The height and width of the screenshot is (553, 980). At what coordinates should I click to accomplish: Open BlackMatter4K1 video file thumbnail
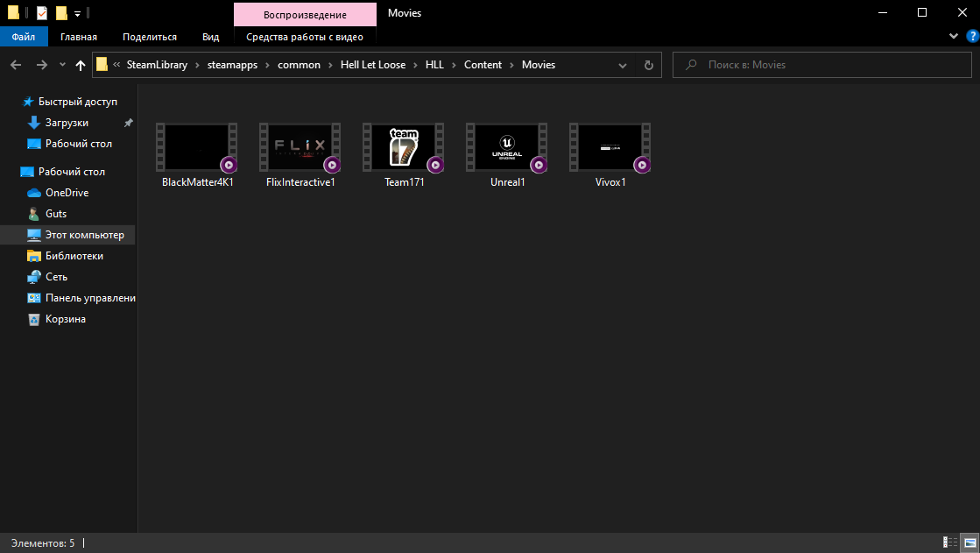(x=197, y=147)
